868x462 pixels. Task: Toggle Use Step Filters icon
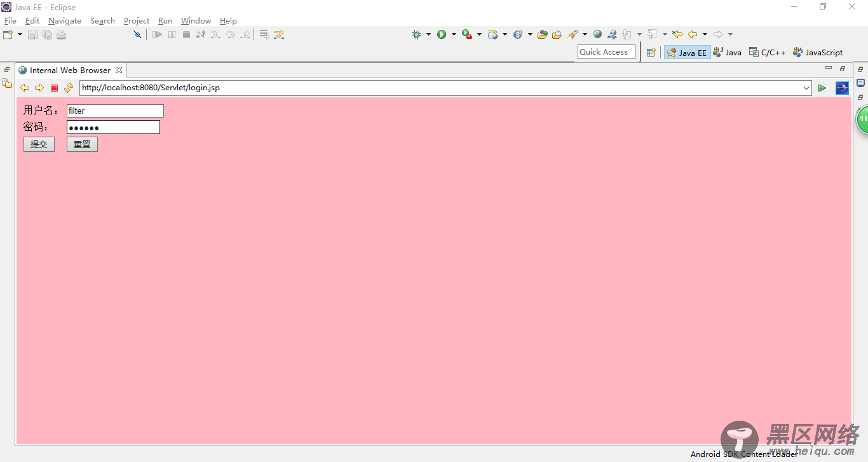tap(279, 34)
